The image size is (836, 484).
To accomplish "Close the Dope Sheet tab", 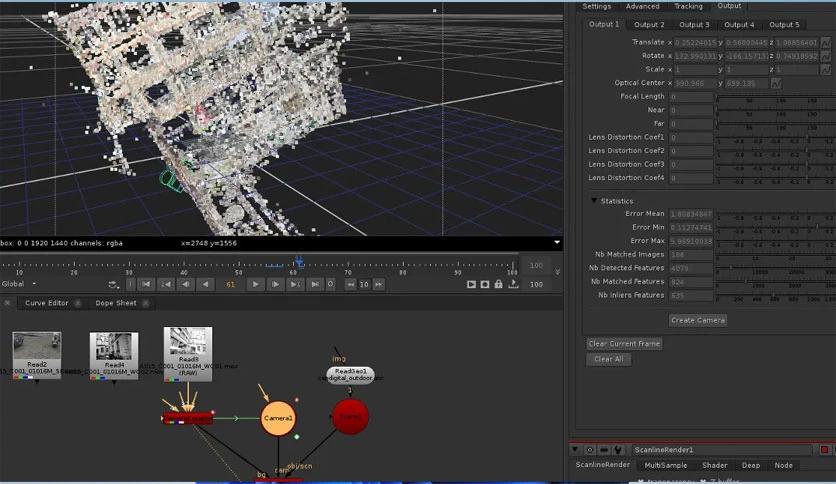I will [x=146, y=303].
